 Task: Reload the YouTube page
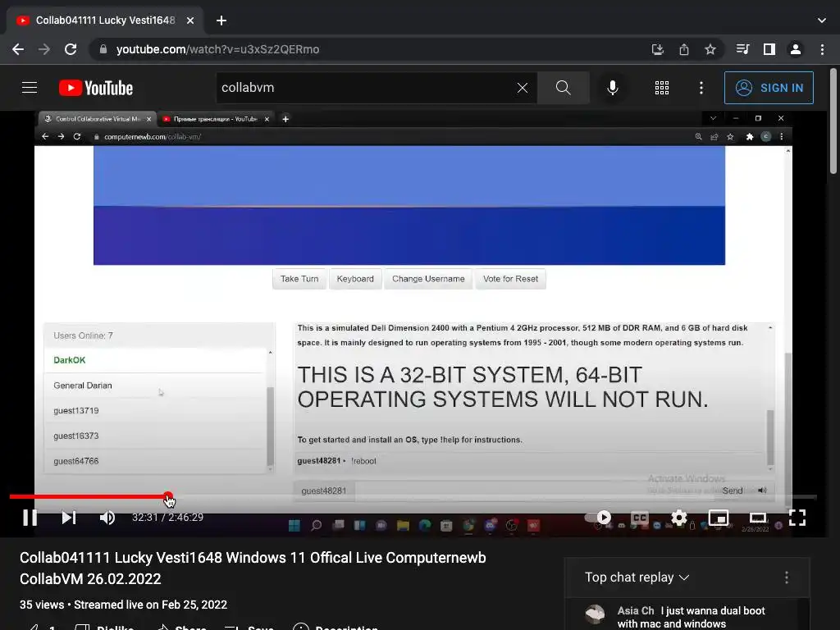coord(71,49)
